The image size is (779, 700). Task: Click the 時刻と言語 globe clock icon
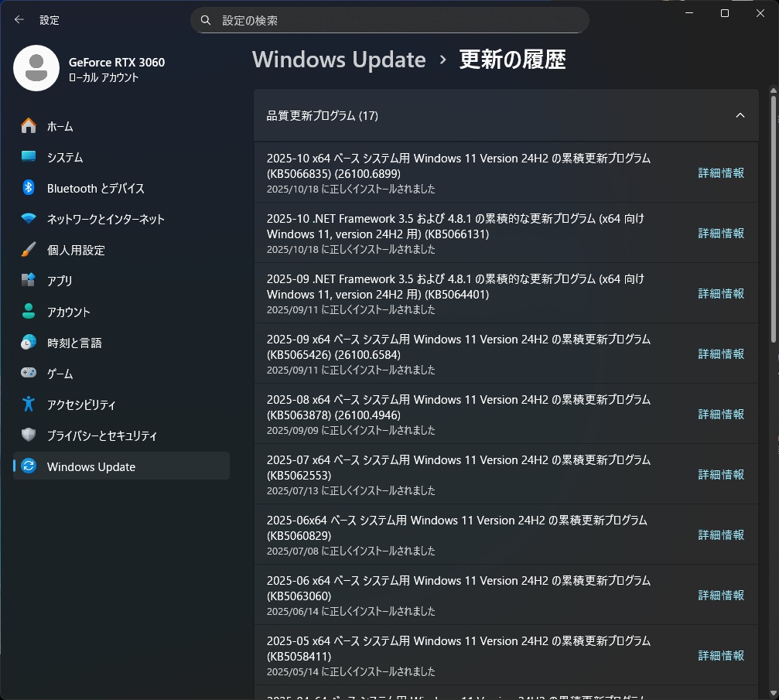(x=29, y=343)
